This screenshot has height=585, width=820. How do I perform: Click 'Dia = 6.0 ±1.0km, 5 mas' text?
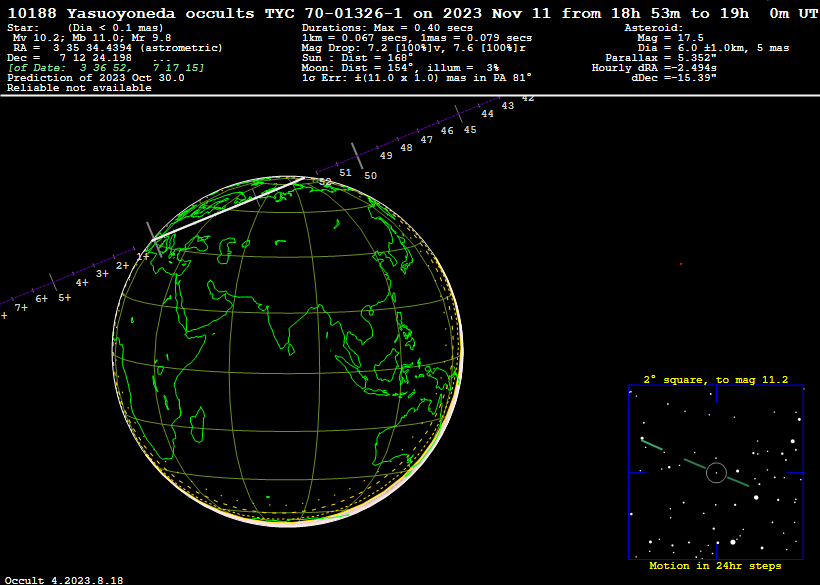(x=713, y=48)
